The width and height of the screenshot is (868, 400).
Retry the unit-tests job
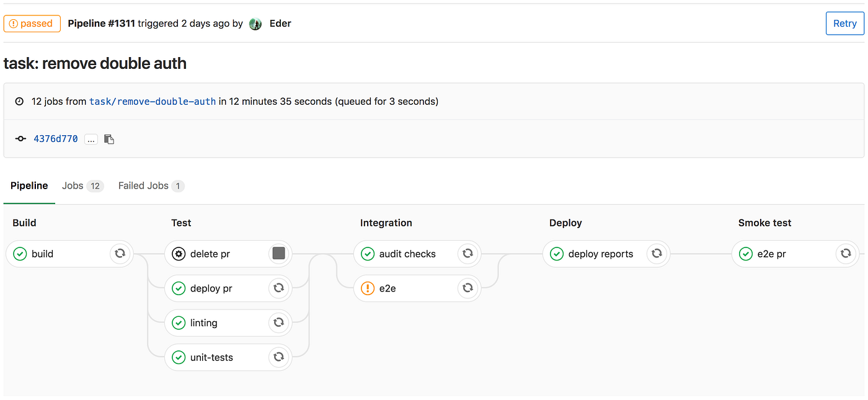pyautogui.click(x=279, y=357)
